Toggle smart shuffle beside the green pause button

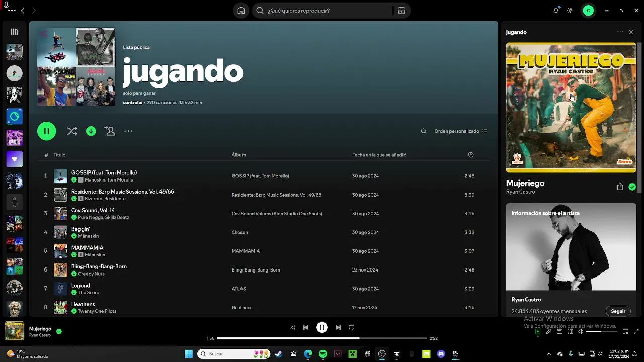(x=72, y=131)
